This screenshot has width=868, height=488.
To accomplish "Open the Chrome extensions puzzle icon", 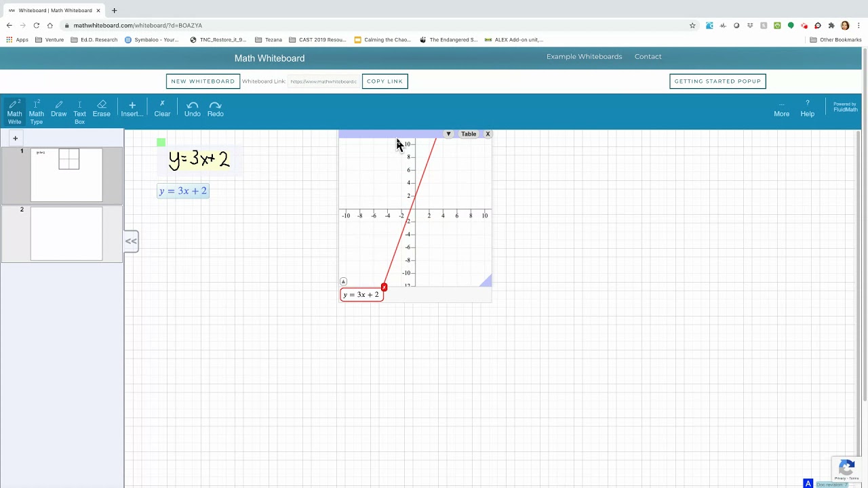I will click(x=831, y=25).
